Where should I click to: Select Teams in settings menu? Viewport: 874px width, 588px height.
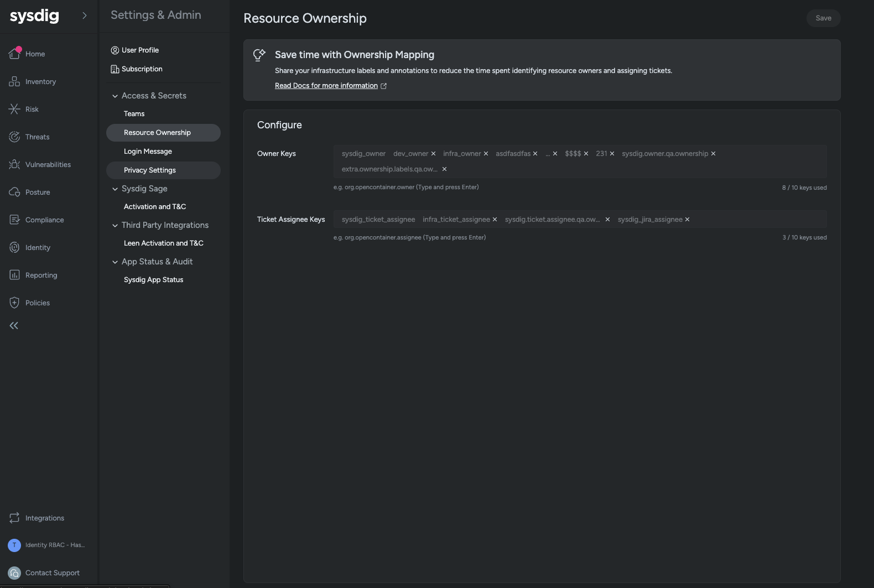134,114
